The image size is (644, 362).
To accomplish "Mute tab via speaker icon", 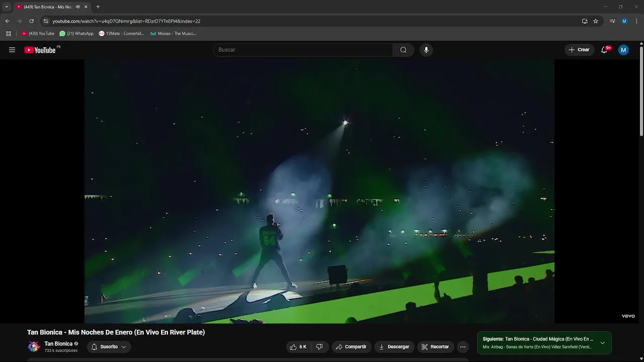I will (77, 7).
